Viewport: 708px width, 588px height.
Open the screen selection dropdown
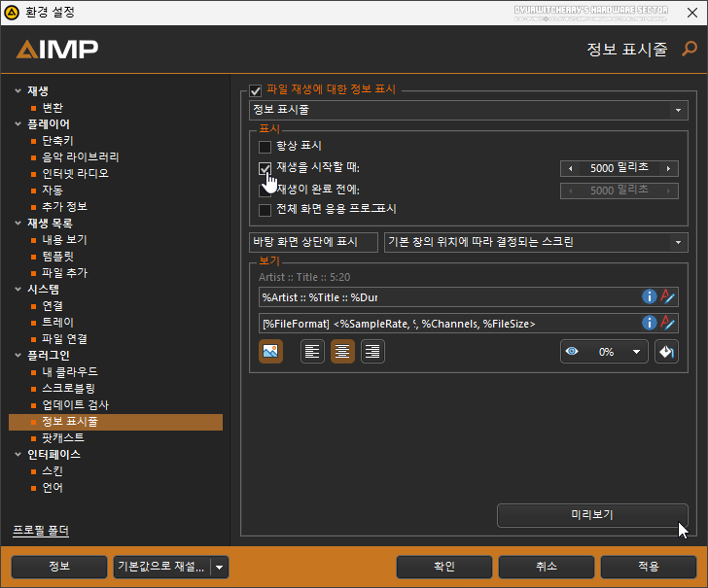tap(536, 242)
